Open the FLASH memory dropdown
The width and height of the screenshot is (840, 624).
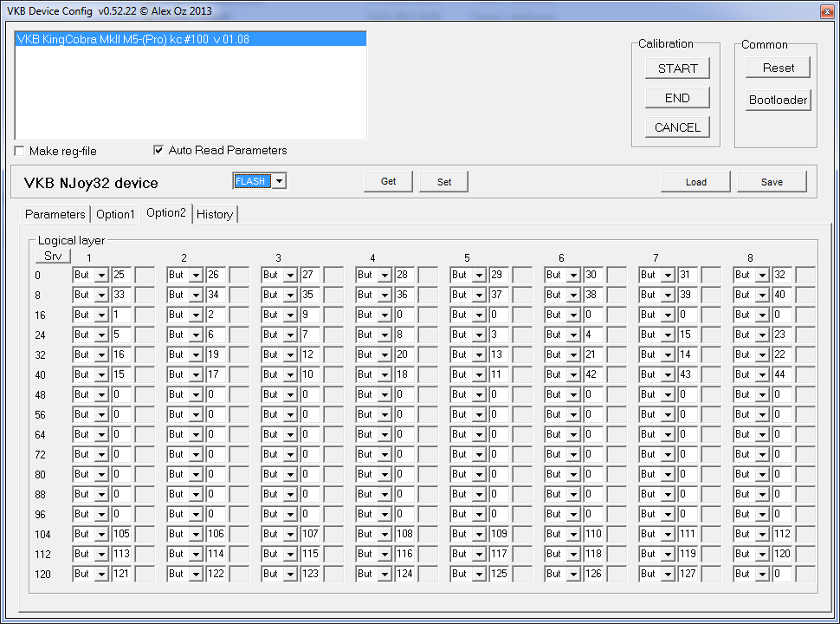(x=279, y=181)
